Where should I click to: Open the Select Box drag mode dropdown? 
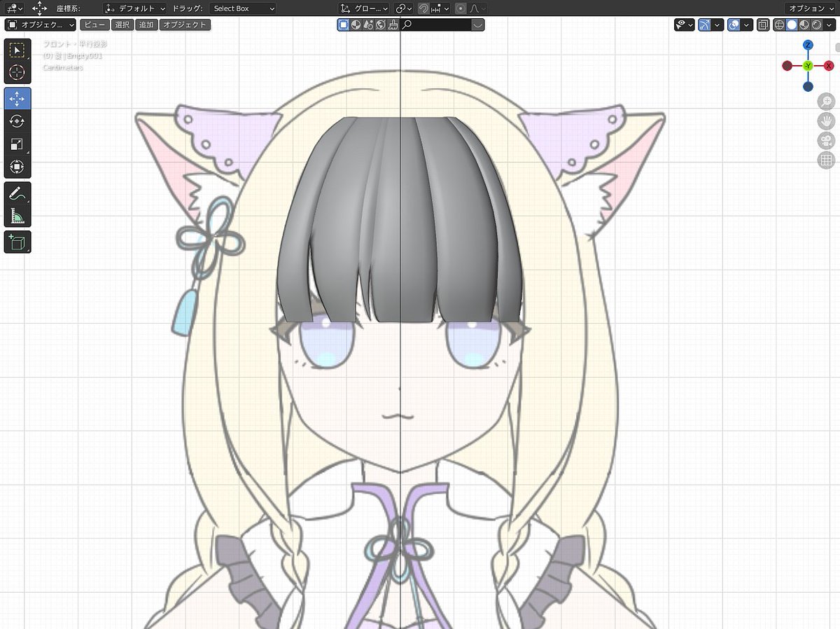243,8
